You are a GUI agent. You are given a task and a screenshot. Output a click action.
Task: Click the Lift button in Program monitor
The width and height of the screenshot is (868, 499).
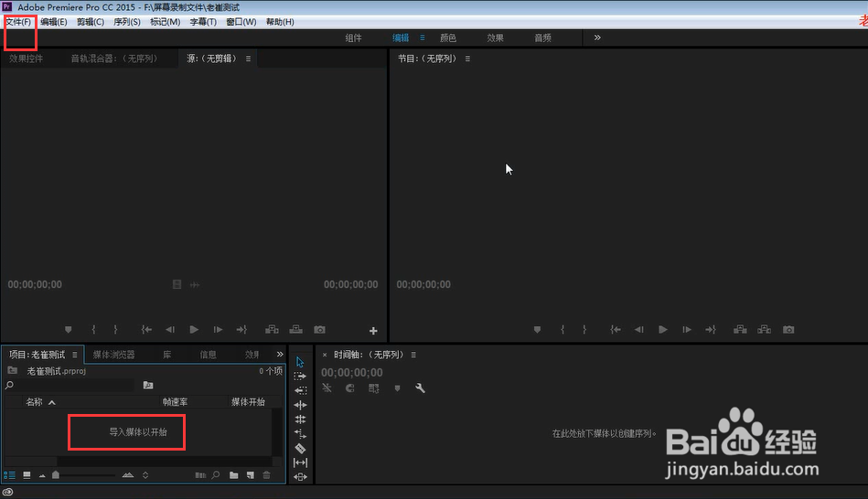point(740,330)
